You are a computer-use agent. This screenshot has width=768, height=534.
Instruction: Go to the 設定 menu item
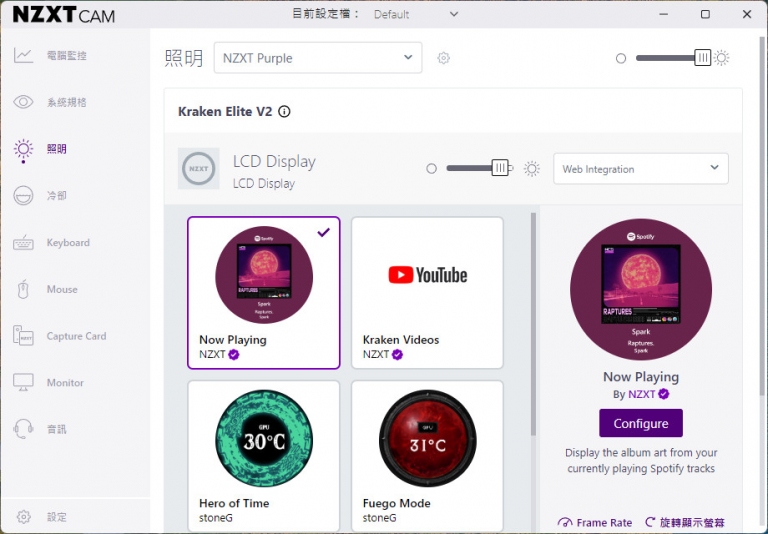[56, 517]
